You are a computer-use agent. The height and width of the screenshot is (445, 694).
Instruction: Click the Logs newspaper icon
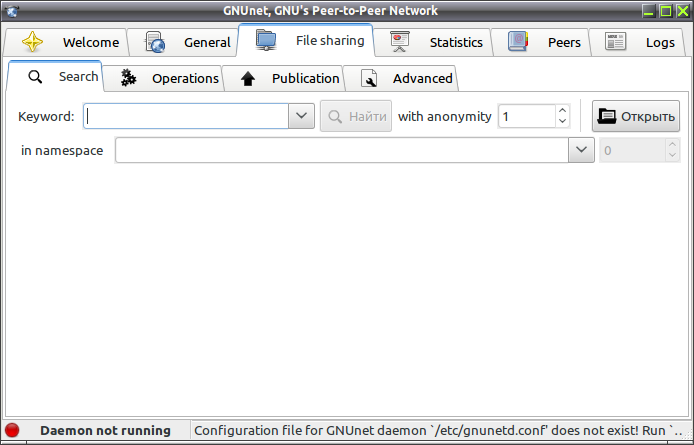click(x=615, y=42)
